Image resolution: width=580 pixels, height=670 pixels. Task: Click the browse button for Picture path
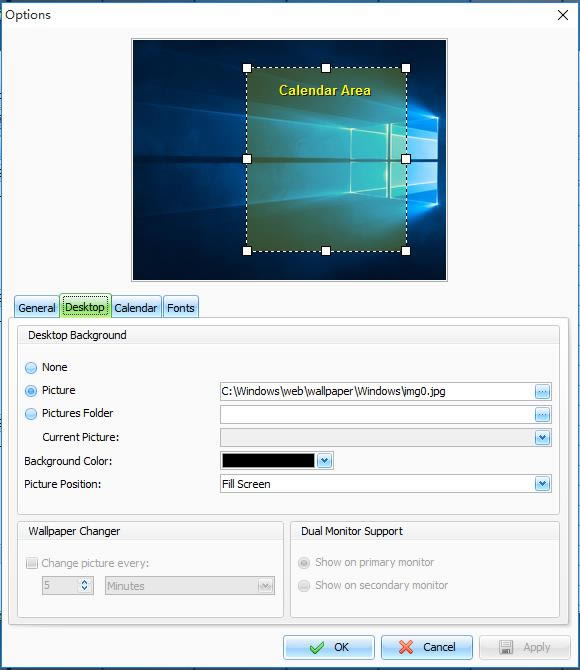(542, 391)
